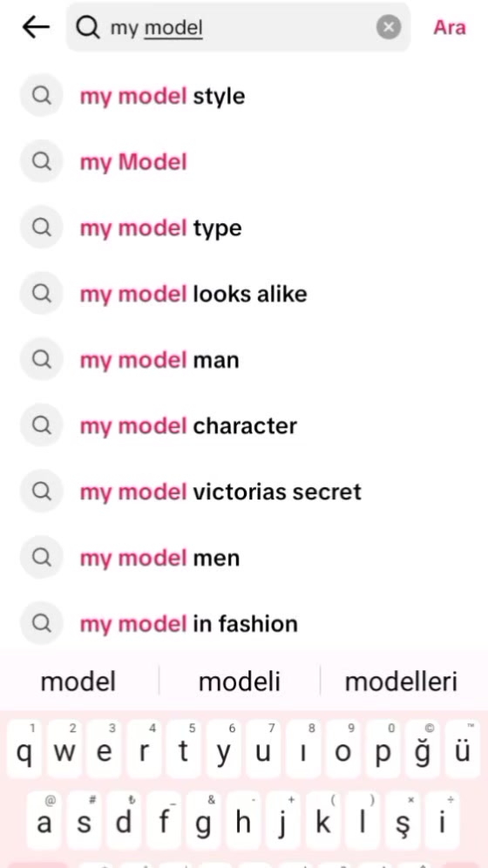This screenshot has width=488, height=868.
Task: Tap magnifier icon beside 'my model man'
Action: [x=41, y=359]
